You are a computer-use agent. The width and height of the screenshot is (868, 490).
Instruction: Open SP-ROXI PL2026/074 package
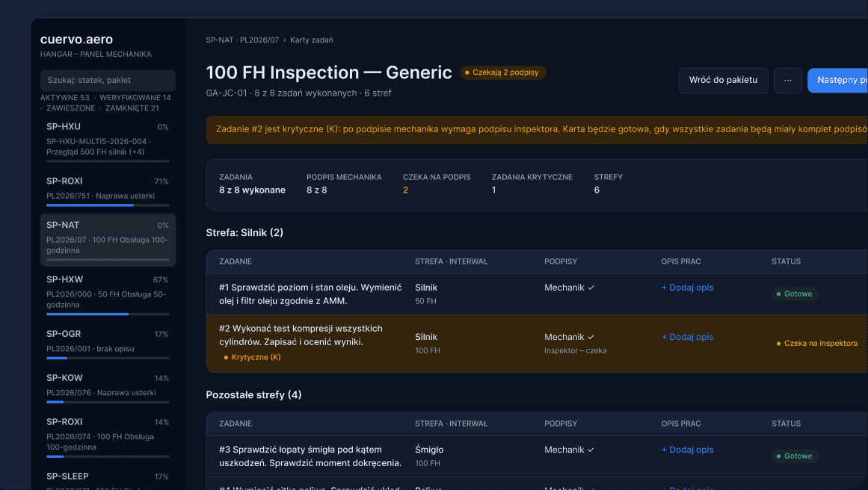pyautogui.click(x=108, y=436)
